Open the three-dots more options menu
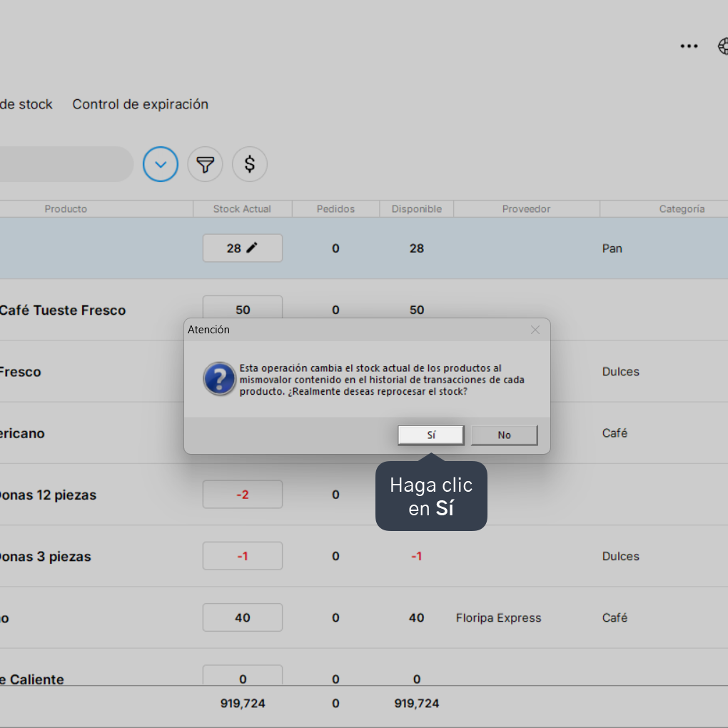The image size is (728, 728). pos(689,46)
